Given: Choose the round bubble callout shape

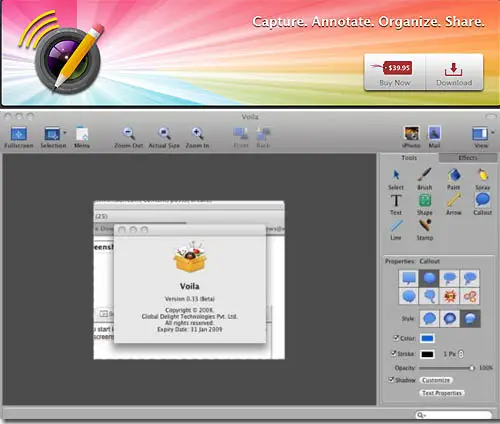Looking at the screenshot, I should click(x=429, y=278).
